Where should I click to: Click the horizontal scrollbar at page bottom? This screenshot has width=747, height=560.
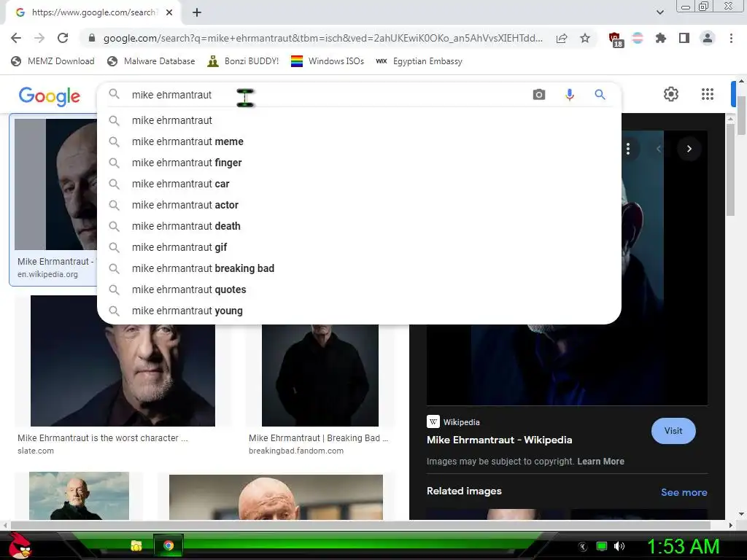[x=360, y=525]
